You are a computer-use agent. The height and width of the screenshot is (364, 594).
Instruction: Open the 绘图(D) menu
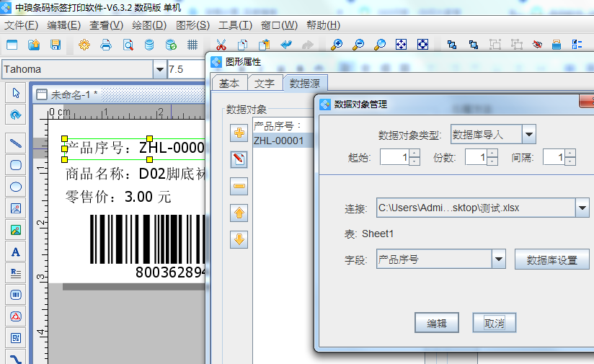pyautogui.click(x=150, y=25)
